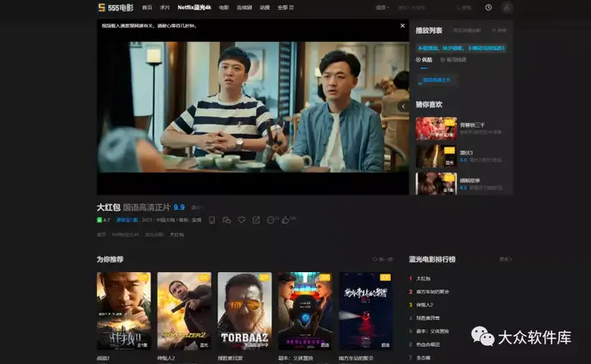Open ranking item 6 in Blu-ray list
Viewport: 591px width, 364px height.
click(428, 344)
